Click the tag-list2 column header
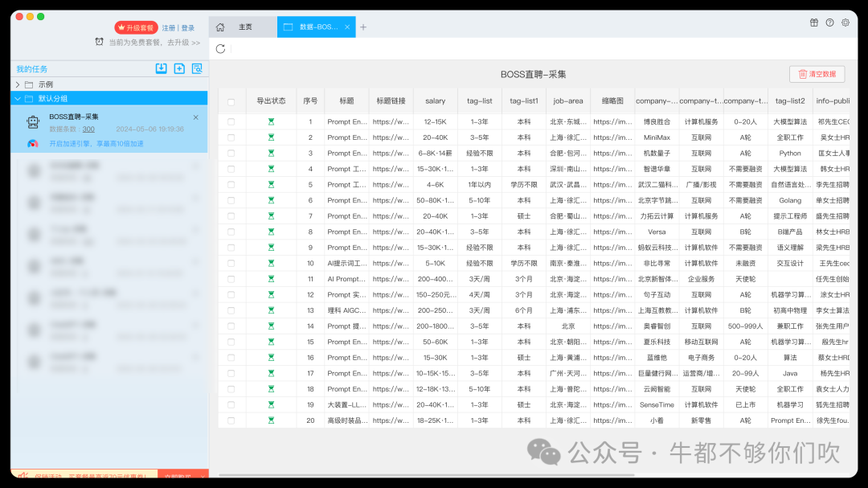868x488 pixels. coord(790,100)
